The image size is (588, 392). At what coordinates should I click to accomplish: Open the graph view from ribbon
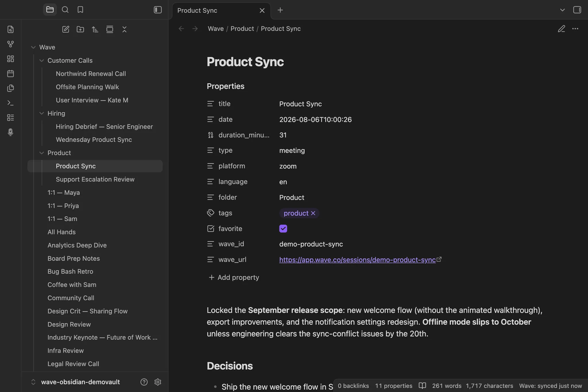11,44
